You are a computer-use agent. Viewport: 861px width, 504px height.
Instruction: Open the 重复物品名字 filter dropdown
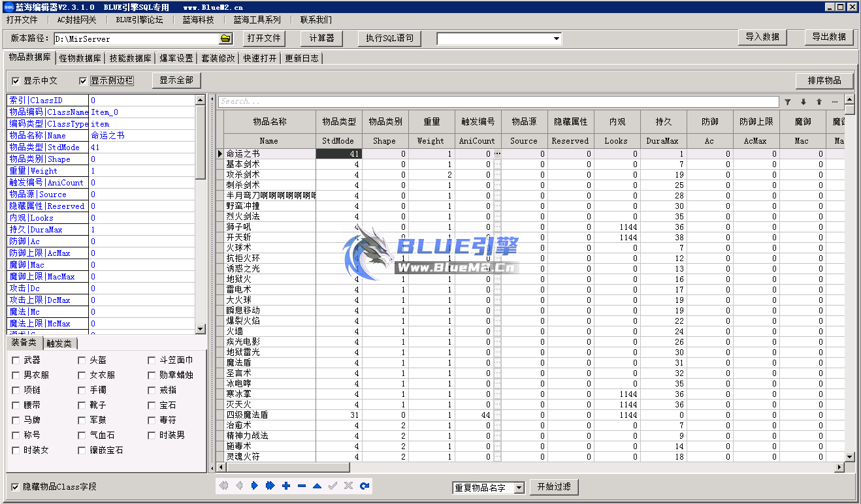coord(519,488)
